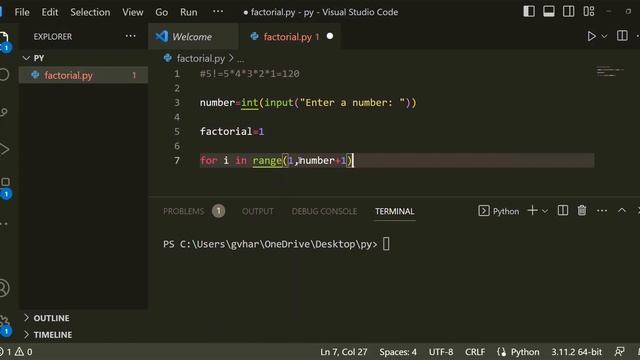The image size is (640, 360).
Task: Click the editor minimap
Action: 610,72
